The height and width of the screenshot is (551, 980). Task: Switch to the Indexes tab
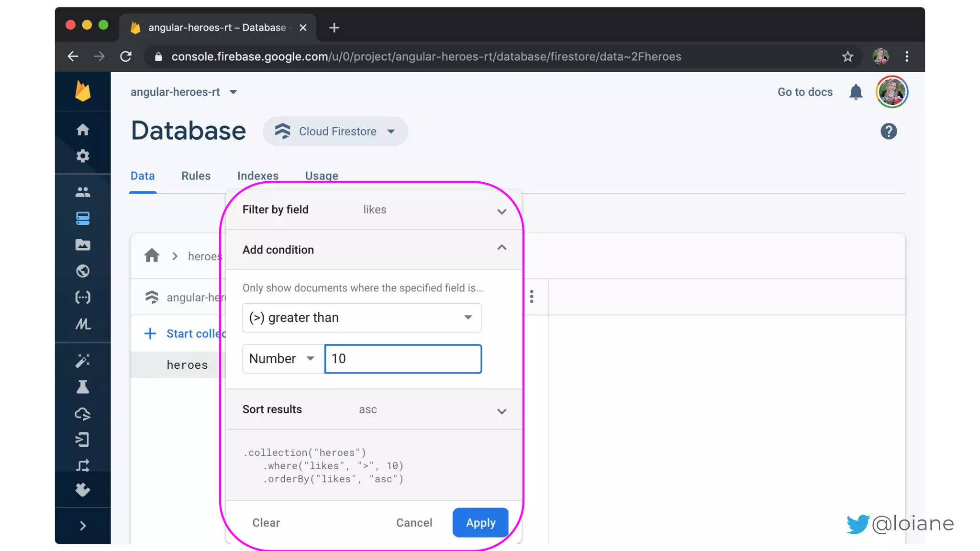coord(257,176)
